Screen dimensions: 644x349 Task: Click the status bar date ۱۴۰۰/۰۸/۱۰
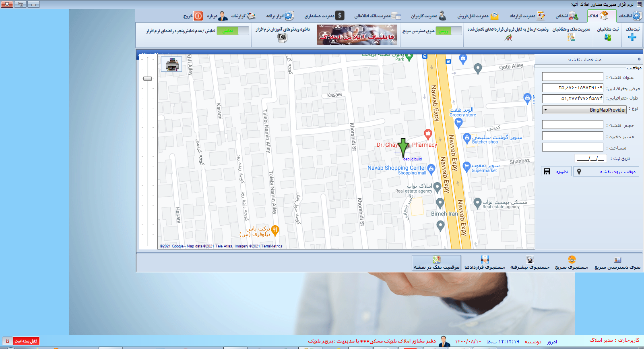click(x=468, y=341)
